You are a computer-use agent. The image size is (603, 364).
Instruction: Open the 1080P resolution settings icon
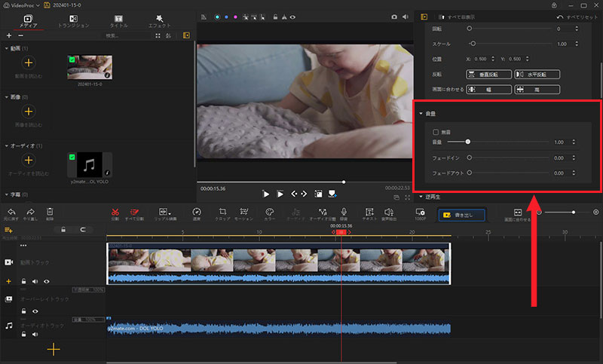(x=420, y=212)
